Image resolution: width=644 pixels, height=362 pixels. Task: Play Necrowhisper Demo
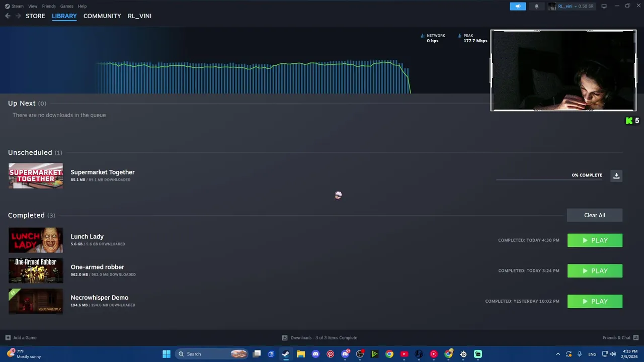pyautogui.click(x=595, y=301)
